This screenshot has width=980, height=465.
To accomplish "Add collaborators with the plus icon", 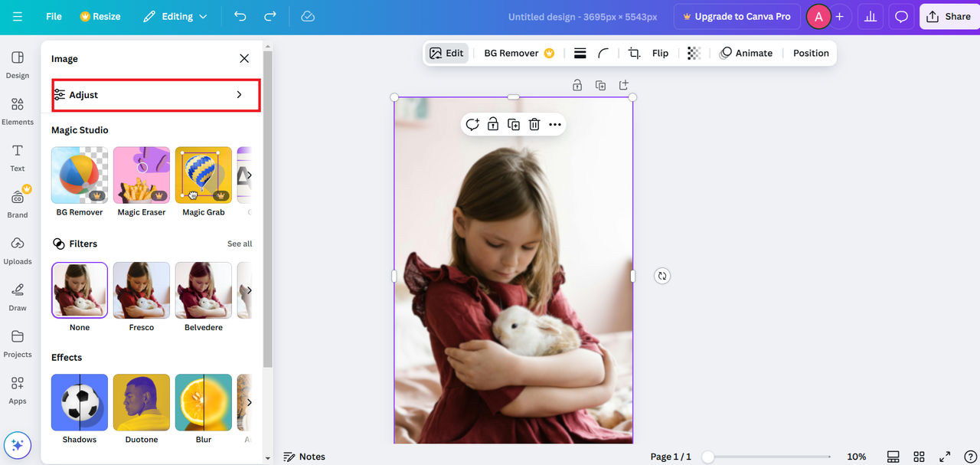I will tap(840, 16).
